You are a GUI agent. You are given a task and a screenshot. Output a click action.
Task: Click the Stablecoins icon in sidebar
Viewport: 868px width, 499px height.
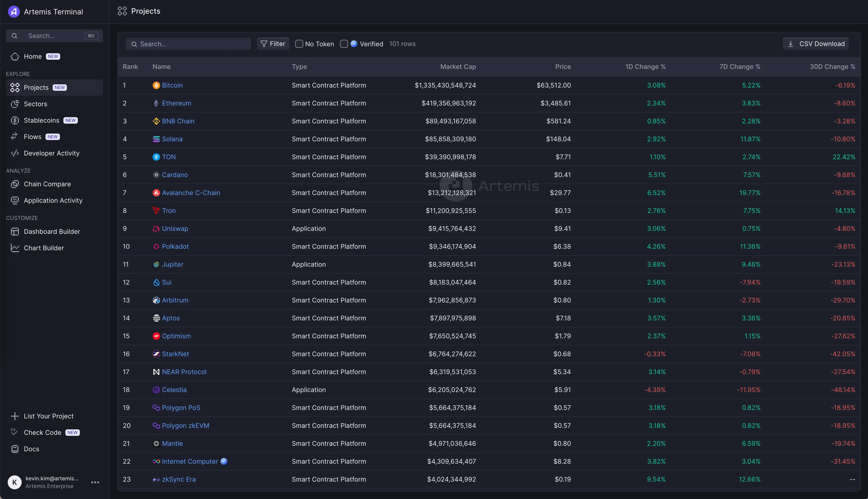(15, 120)
